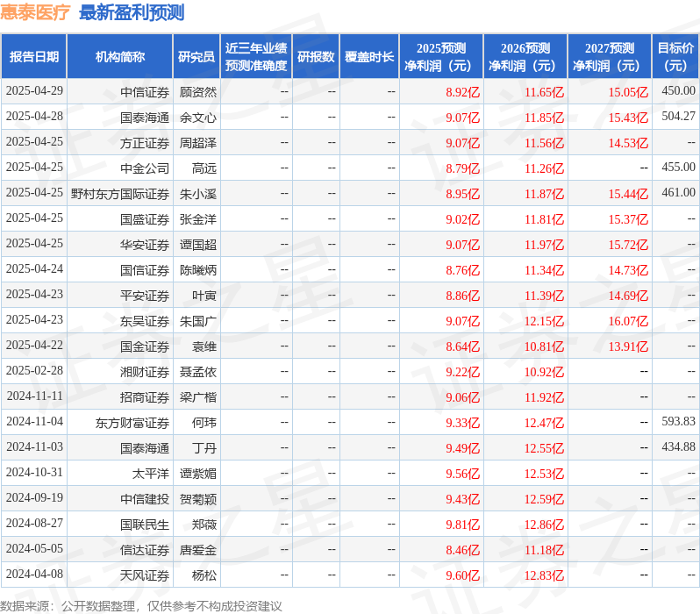The width and height of the screenshot is (700, 614).
Task: Select researcher 杨松
Action: 204,576
